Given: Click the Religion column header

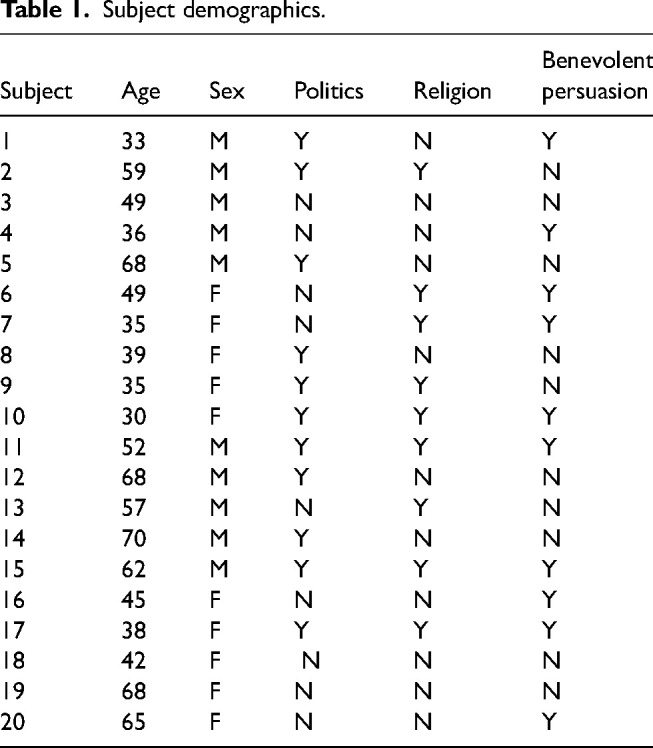Looking at the screenshot, I should 452,92.
